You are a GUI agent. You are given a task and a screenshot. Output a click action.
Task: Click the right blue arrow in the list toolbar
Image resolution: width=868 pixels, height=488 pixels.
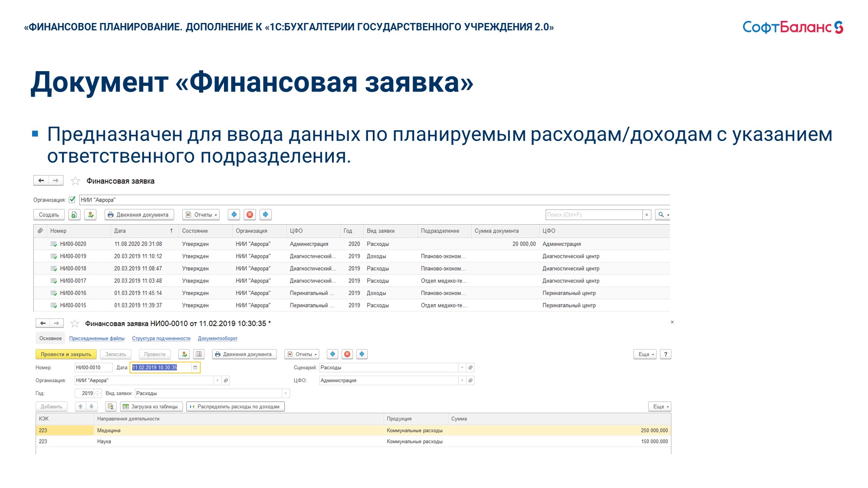coord(266,214)
